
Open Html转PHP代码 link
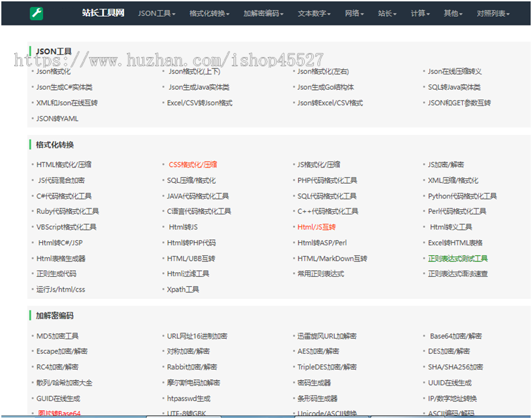point(191,243)
